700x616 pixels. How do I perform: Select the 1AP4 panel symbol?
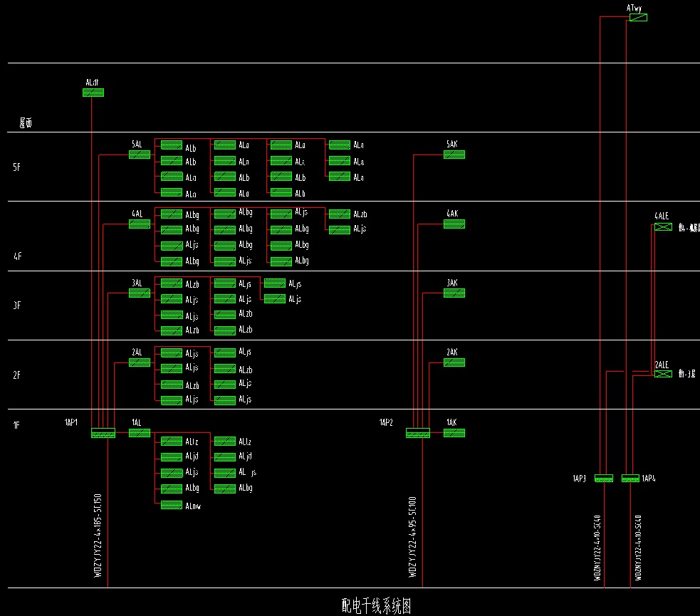(x=630, y=478)
